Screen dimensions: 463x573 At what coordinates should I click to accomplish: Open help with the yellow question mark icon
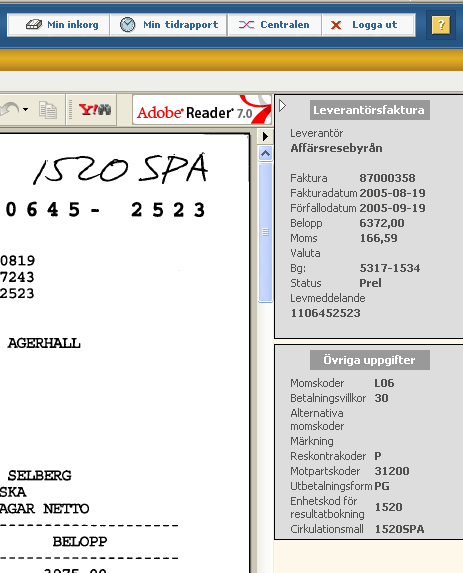click(441, 25)
